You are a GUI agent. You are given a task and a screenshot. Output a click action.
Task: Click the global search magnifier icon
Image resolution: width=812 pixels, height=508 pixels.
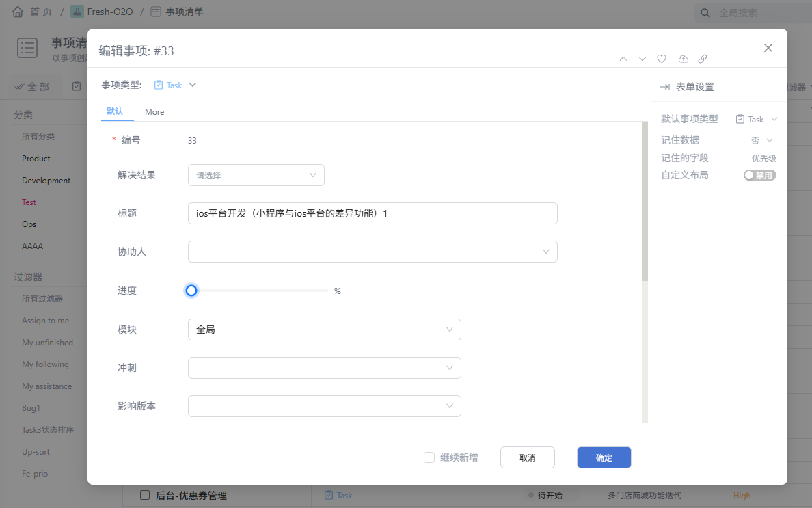coord(705,13)
